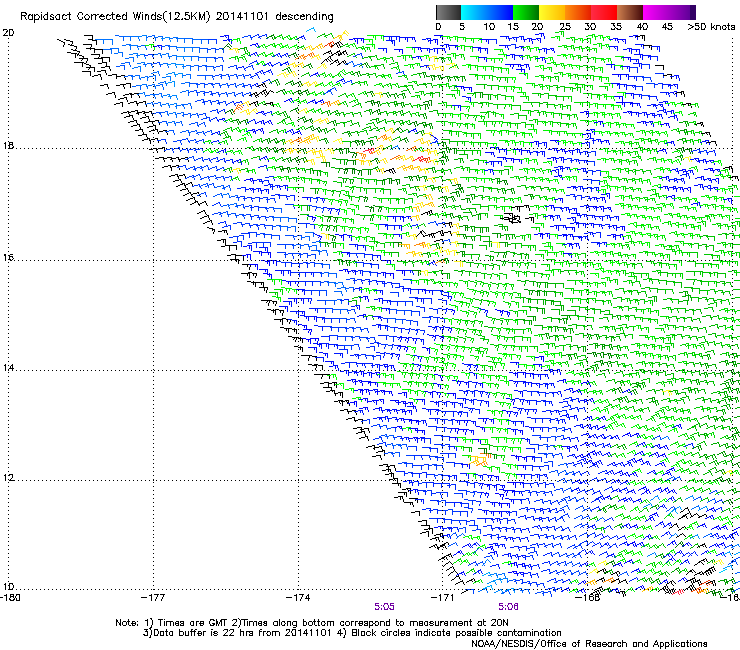Click the NOAA/NESDIS credit text

[589, 644]
